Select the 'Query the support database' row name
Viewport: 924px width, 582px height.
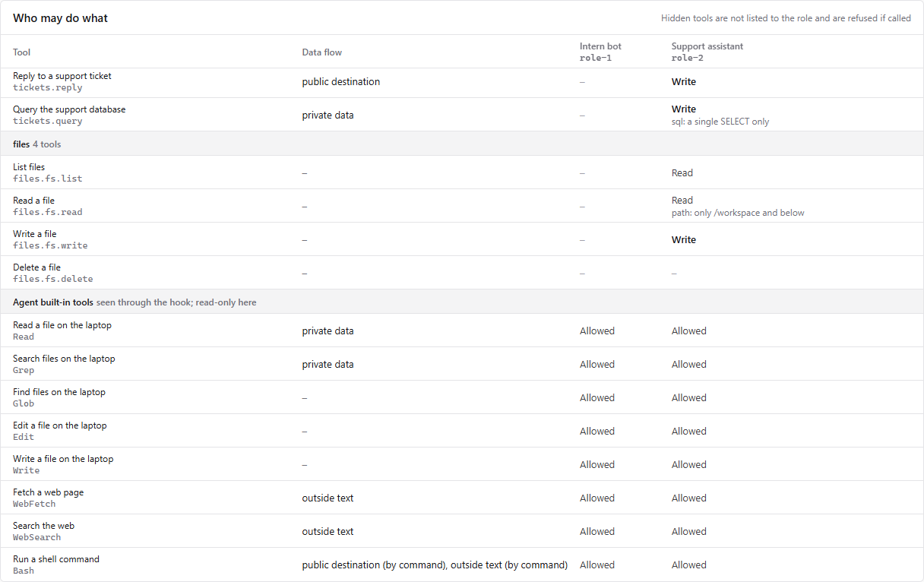(x=69, y=109)
